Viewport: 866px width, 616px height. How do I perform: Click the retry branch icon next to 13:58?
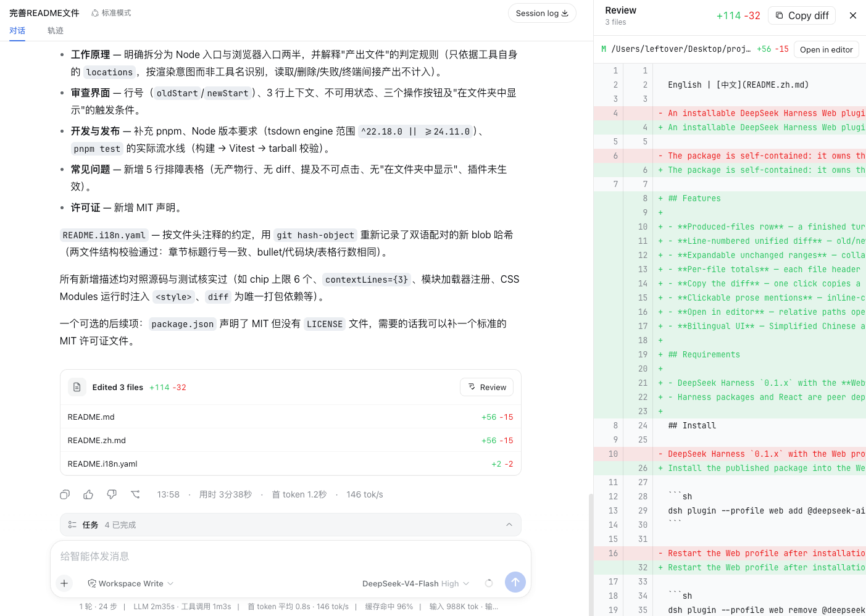135,494
